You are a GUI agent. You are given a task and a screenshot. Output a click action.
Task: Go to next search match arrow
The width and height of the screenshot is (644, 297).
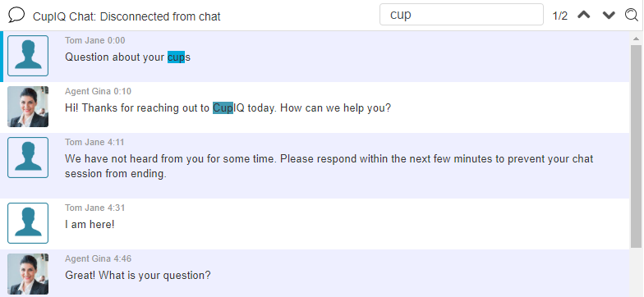[x=609, y=15]
